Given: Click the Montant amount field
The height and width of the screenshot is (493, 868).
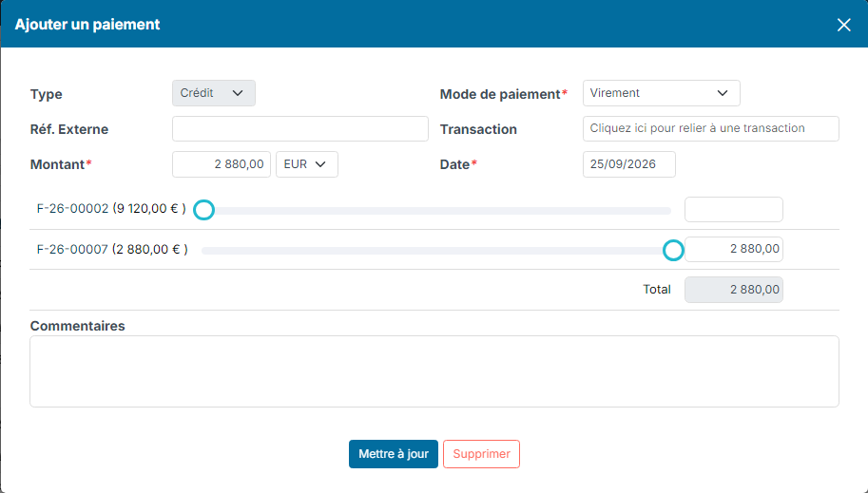Looking at the screenshot, I should [x=222, y=164].
